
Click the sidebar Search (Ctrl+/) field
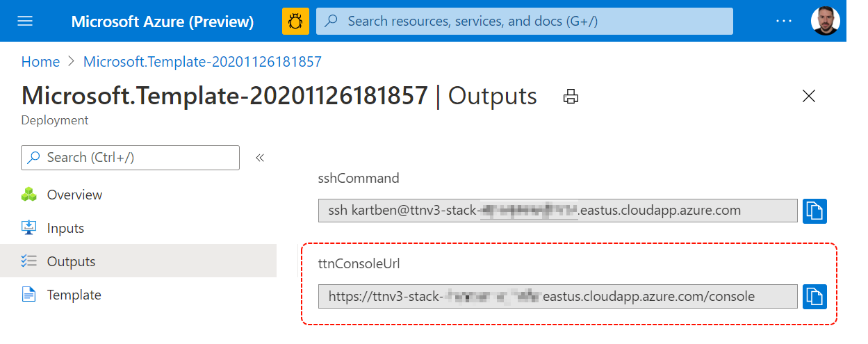click(131, 158)
